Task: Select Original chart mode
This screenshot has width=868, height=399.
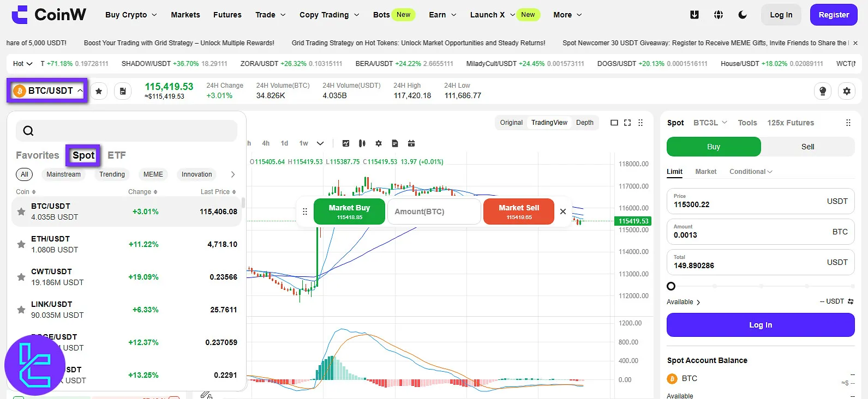Action: (x=511, y=123)
